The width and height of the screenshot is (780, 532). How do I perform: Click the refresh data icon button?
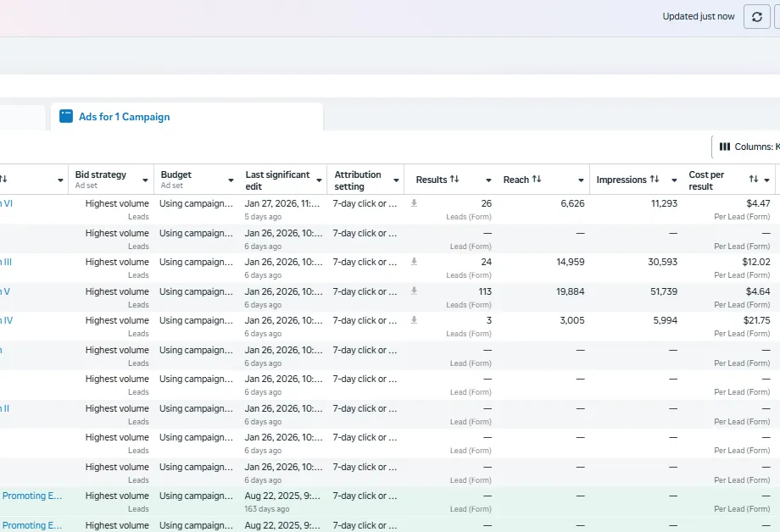[756, 17]
